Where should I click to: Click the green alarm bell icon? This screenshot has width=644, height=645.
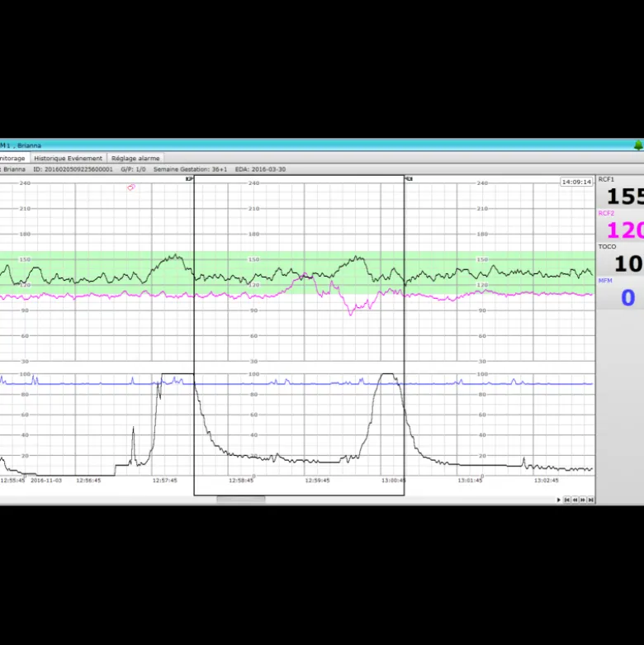[638, 145]
